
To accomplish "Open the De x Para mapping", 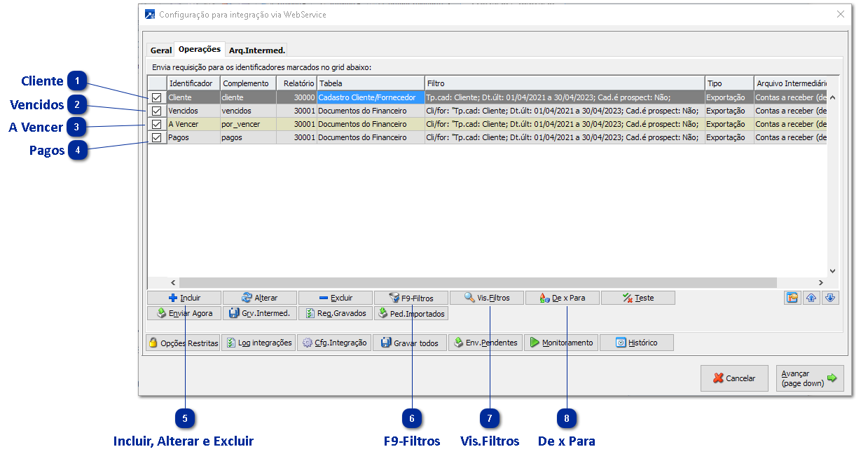I will 563,298.
